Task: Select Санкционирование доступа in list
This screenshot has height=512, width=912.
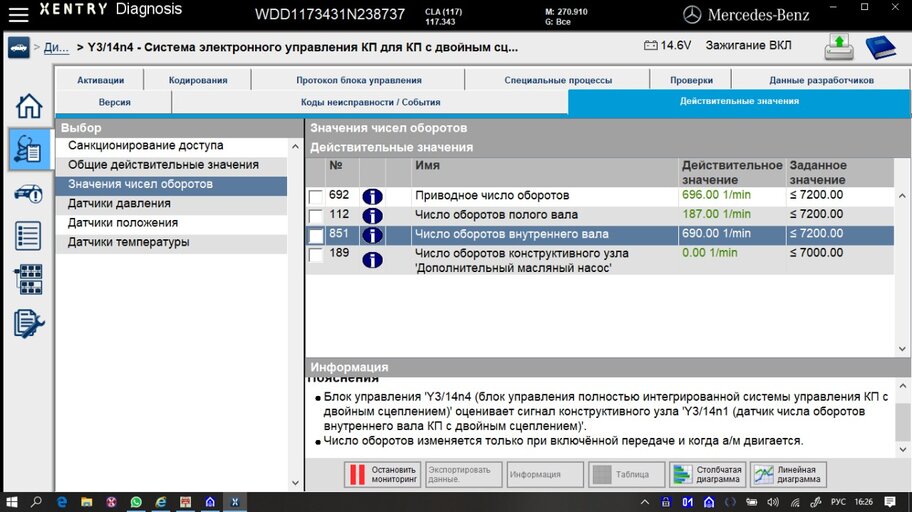Action: click(x=171, y=146)
